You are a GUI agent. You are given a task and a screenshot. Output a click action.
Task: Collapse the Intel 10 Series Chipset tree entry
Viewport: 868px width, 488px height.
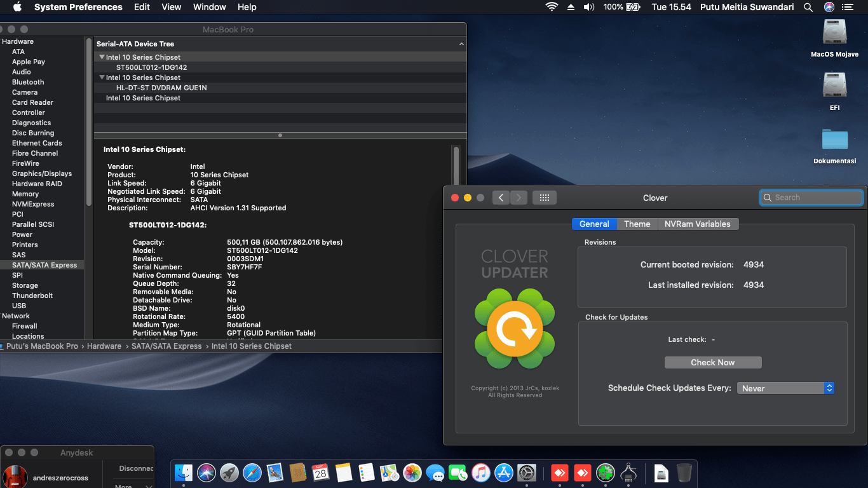click(102, 57)
